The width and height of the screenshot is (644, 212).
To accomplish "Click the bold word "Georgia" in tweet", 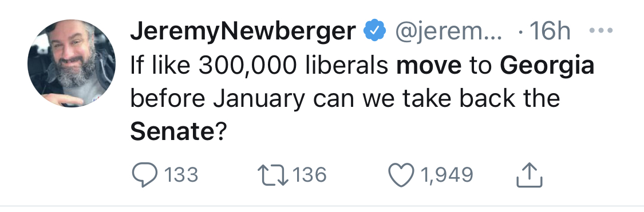I will (x=547, y=66).
